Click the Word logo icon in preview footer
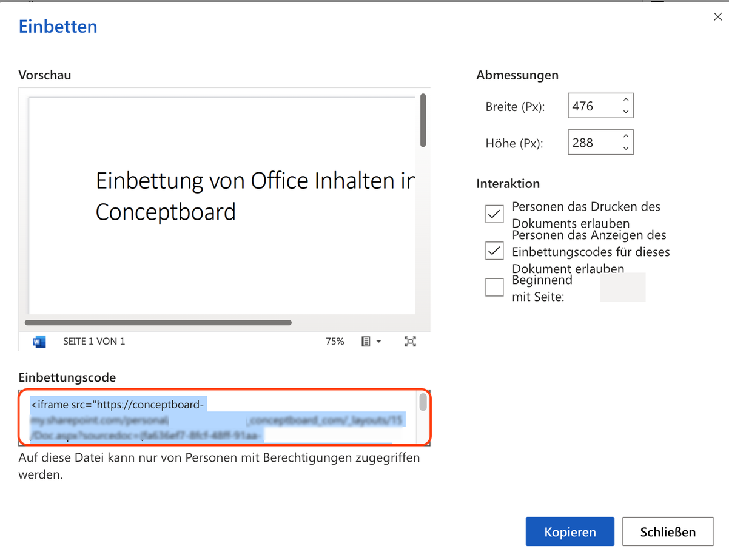The width and height of the screenshot is (729, 560). coord(39,342)
